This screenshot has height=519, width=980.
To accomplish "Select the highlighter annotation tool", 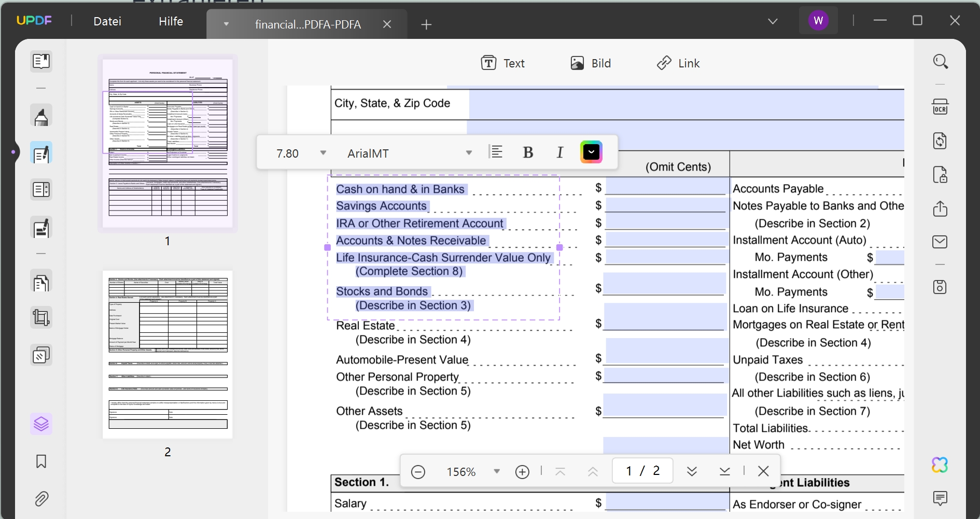I will [x=41, y=115].
